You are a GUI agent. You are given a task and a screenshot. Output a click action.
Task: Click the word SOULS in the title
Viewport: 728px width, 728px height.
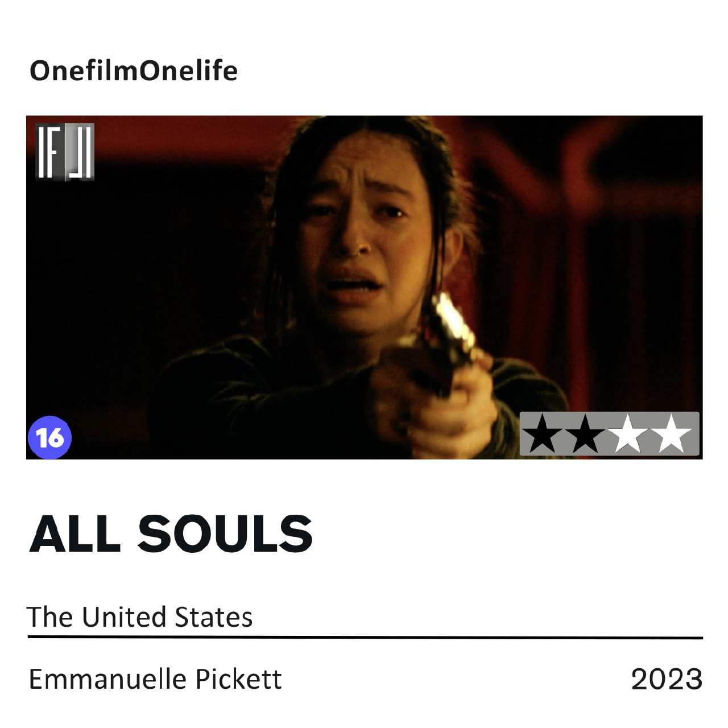[x=225, y=533]
